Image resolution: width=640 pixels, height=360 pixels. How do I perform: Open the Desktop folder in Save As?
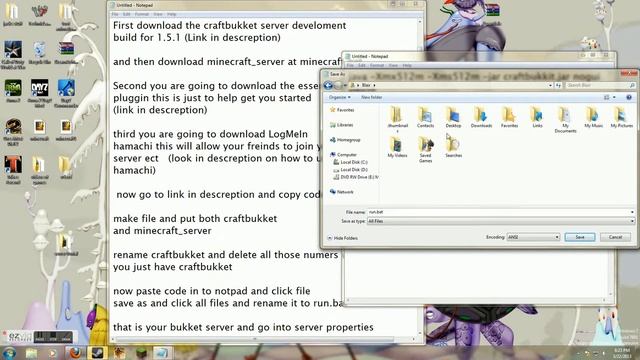tap(453, 117)
